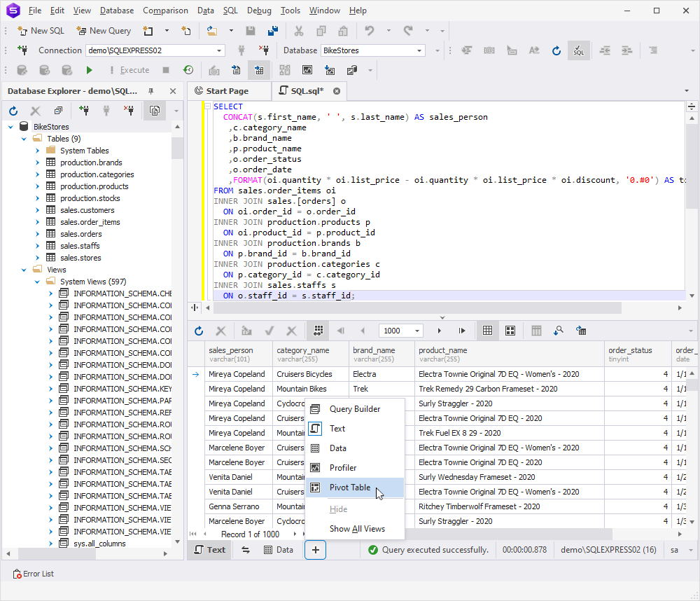Click the Pivot Table icon in context menu

pos(315,488)
